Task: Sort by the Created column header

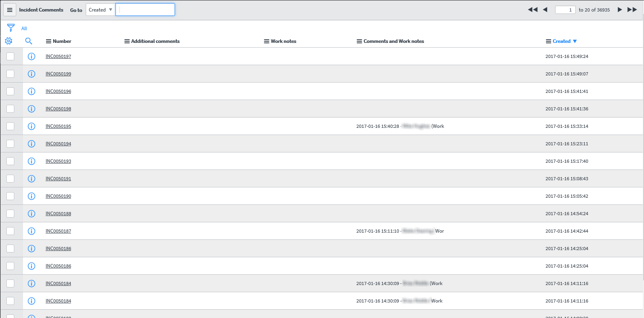Action: pos(561,41)
